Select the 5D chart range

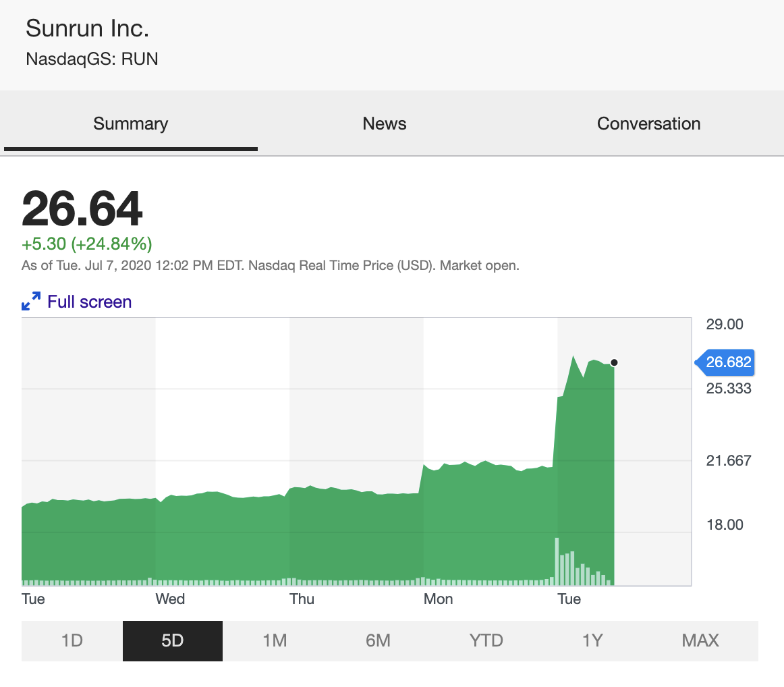[172, 640]
